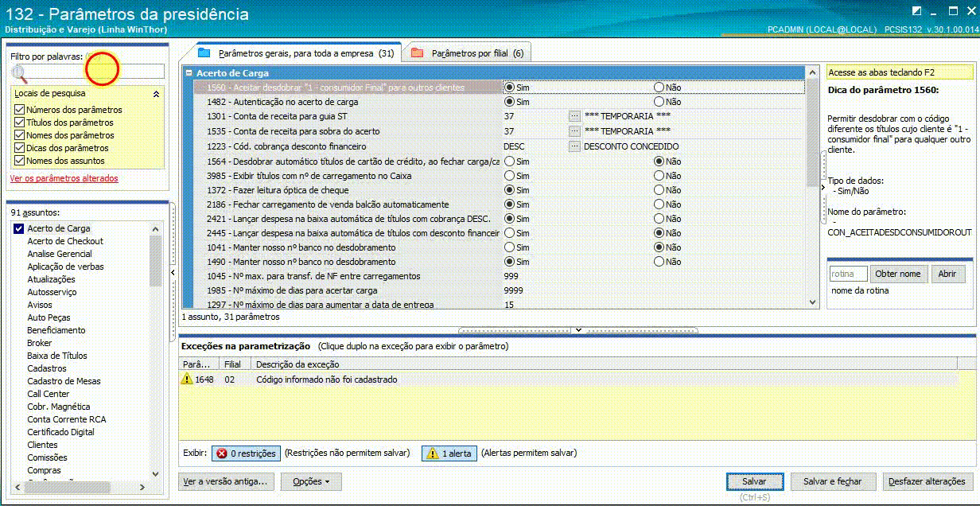The image size is (980, 506).
Task: Collapse the Locais de pesquisa section
Action: (x=156, y=94)
